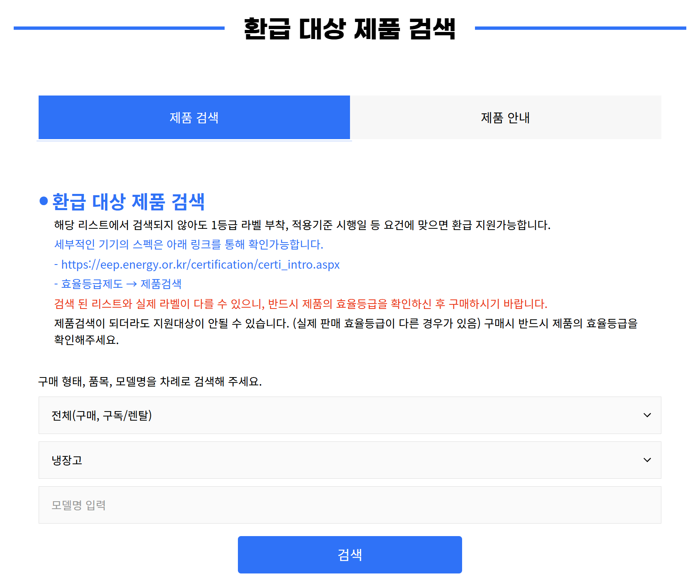700x588 pixels.
Task: Click the 환급 대상 제품 검색 page title
Action: [x=350, y=29]
